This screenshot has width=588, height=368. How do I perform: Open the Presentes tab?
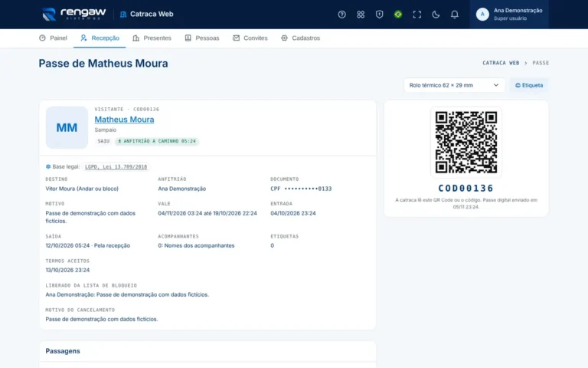click(x=152, y=38)
